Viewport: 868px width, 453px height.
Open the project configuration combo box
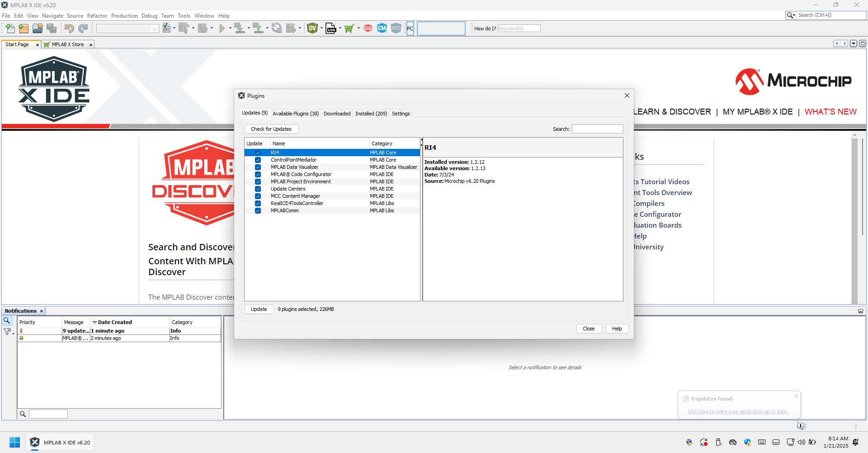(x=127, y=29)
